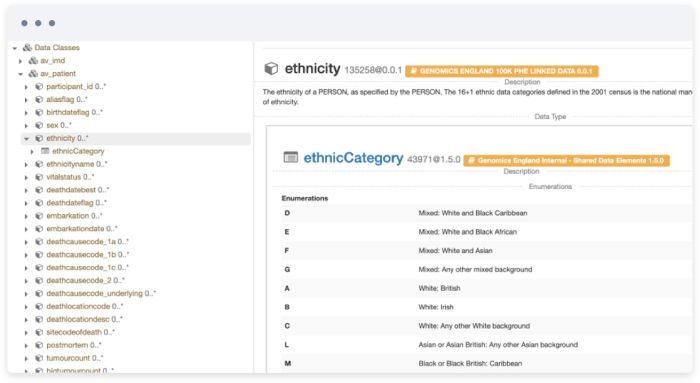700x383 pixels.
Task: Click the av_patient class icon
Action: point(33,73)
